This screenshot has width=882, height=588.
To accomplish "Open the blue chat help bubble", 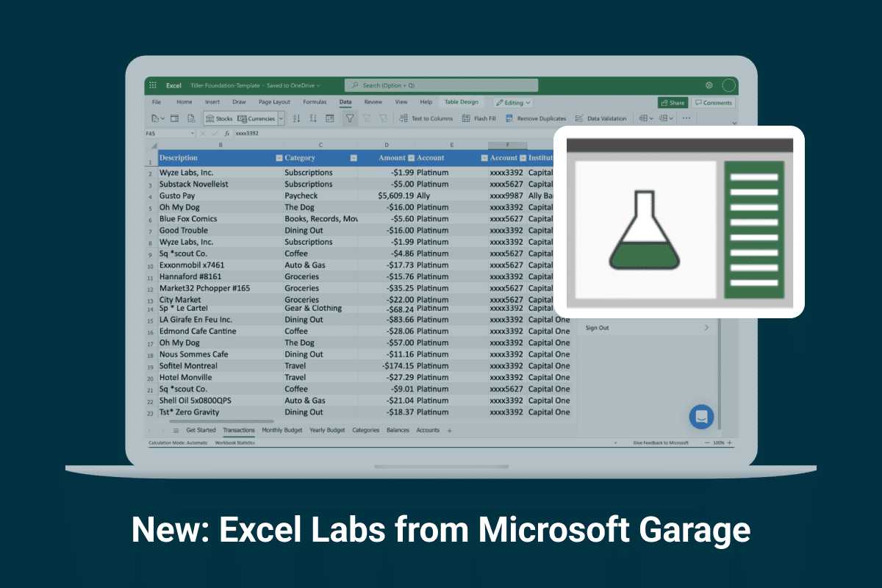I will click(x=701, y=416).
